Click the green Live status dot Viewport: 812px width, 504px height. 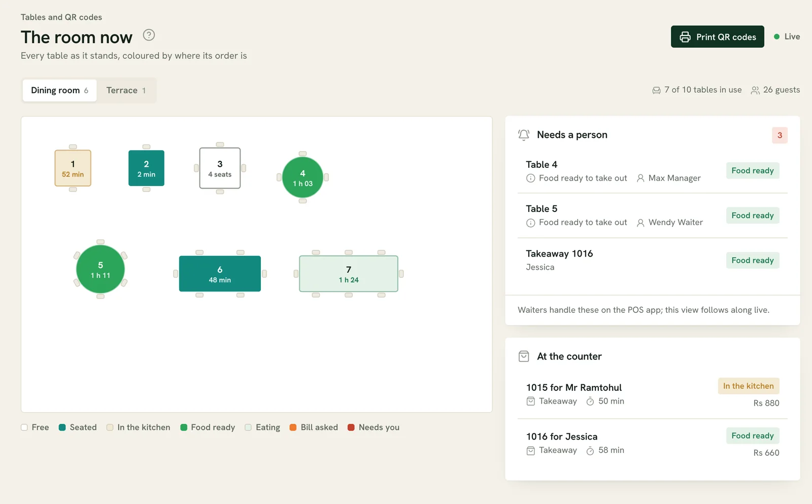[776, 37]
